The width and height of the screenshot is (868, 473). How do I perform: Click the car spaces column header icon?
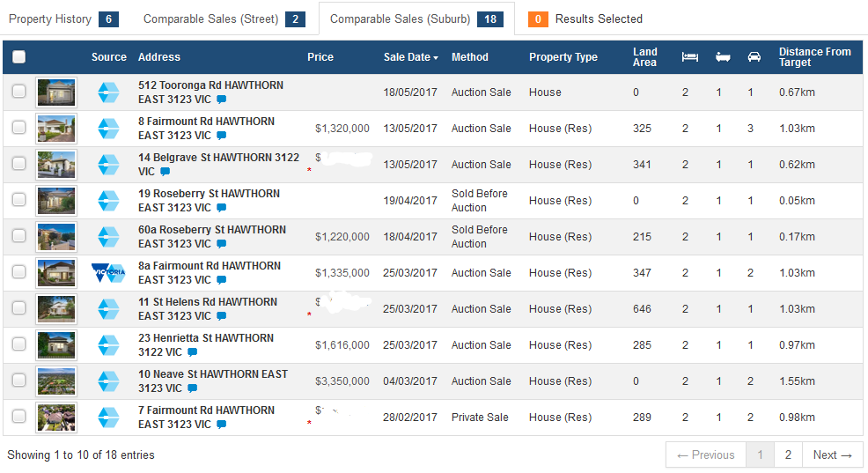tap(754, 57)
